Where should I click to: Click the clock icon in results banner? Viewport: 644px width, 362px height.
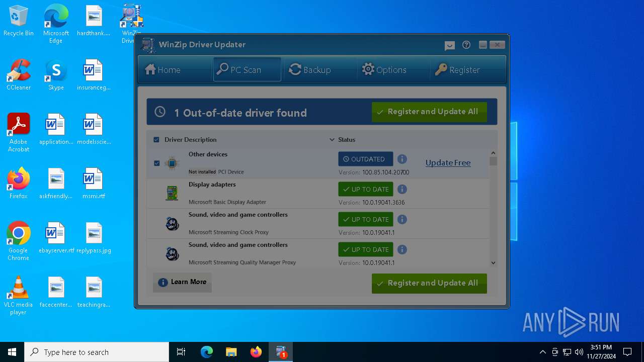click(160, 112)
